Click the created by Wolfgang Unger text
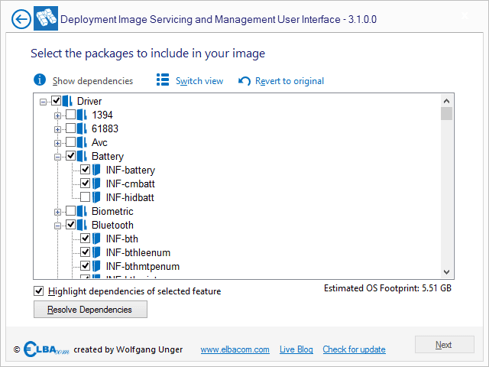489x367 pixels. 128,349
